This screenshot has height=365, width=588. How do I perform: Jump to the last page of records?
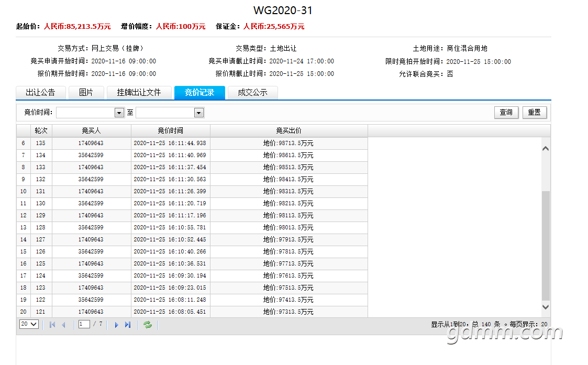[x=128, y=325]
